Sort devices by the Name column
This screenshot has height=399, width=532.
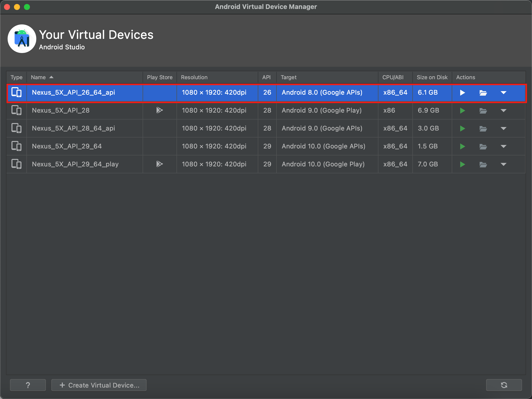(85, 77)
